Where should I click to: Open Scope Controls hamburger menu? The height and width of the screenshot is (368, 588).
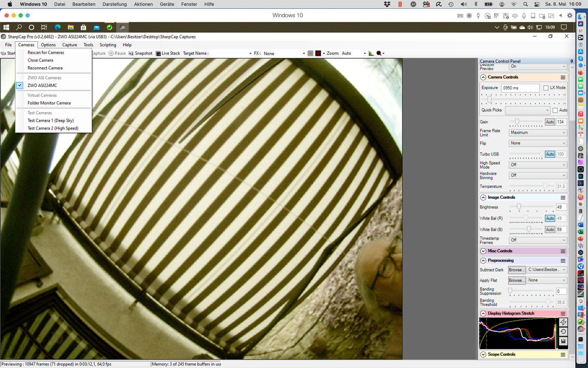click(x=563, y=355)
